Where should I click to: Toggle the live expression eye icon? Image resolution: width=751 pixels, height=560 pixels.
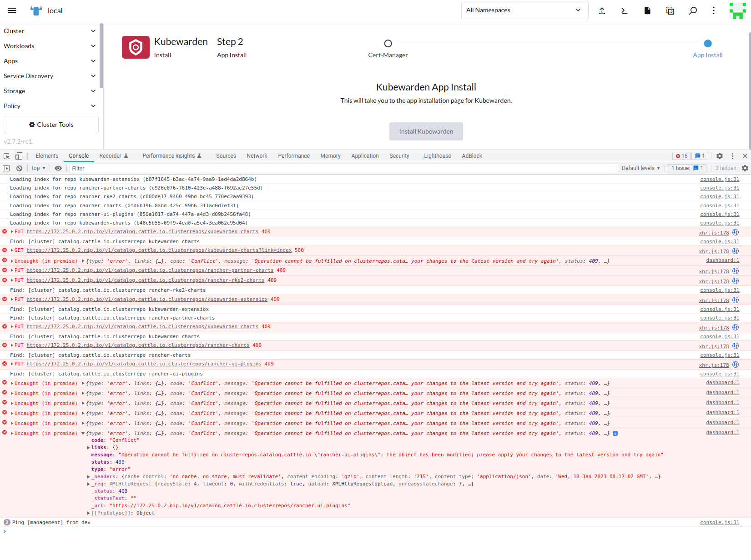(58, 168)
